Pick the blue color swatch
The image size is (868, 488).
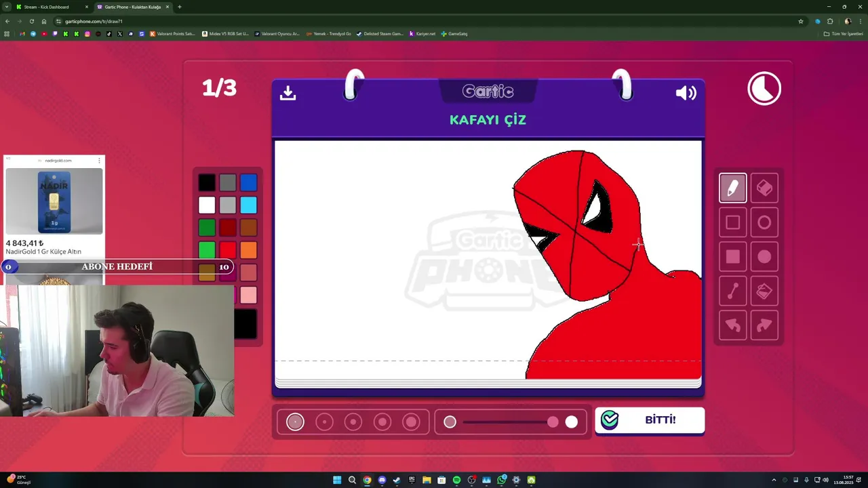coord(248,182)
